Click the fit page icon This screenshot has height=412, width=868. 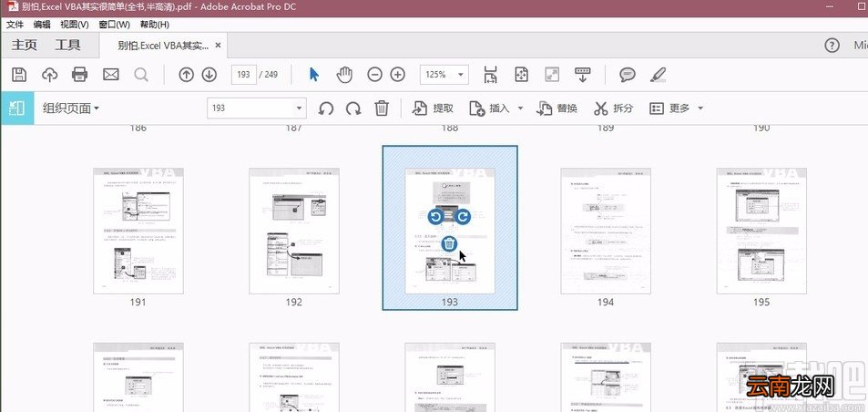(522, 74)
